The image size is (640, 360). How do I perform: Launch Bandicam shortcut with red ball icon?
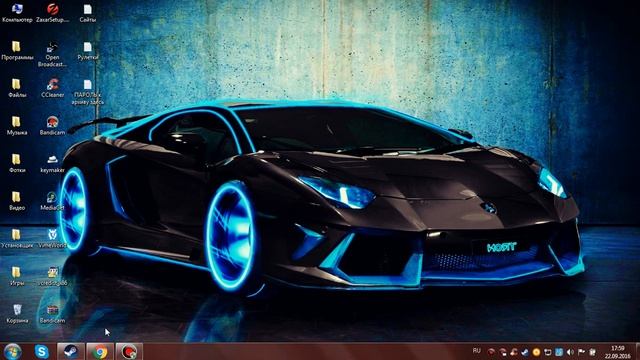(x=52, y=126)
